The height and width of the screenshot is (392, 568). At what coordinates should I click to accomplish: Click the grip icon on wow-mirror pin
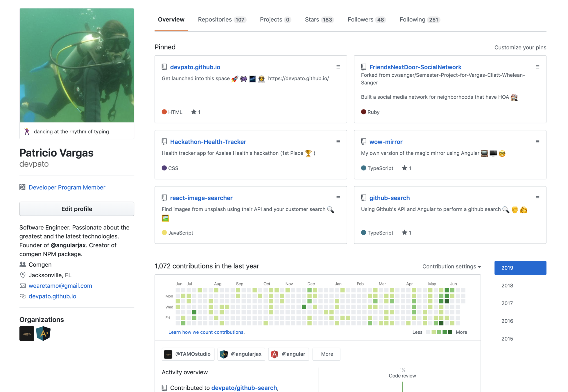coord(537,142)
